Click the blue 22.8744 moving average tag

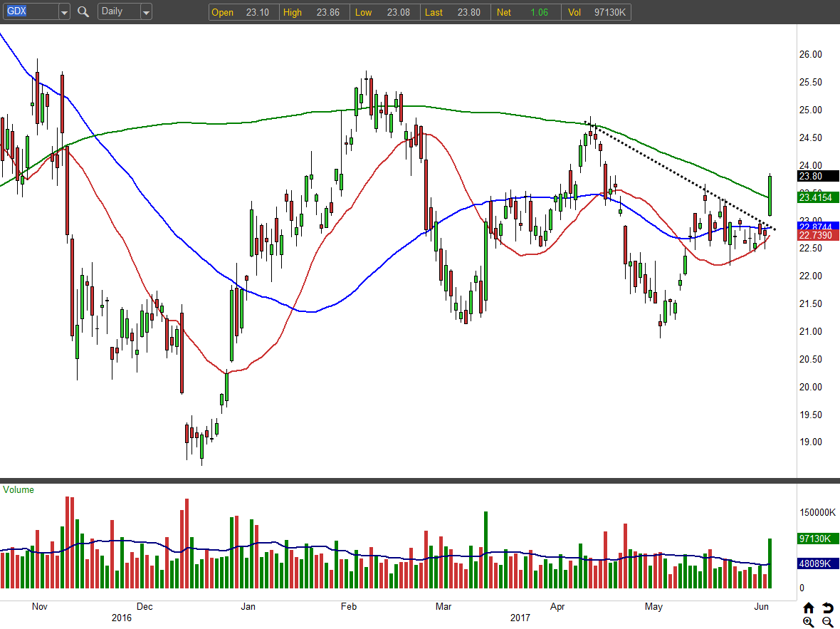818,227
